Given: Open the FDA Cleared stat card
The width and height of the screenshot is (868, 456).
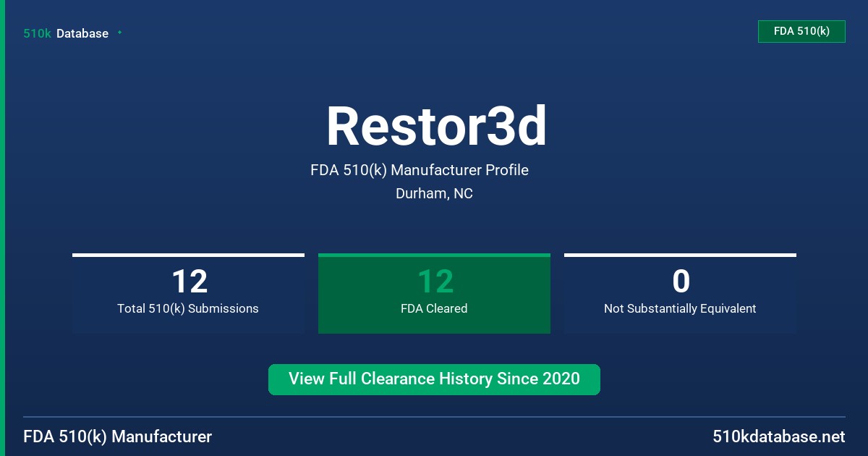Looking at the screenshot, I should 434,293.
